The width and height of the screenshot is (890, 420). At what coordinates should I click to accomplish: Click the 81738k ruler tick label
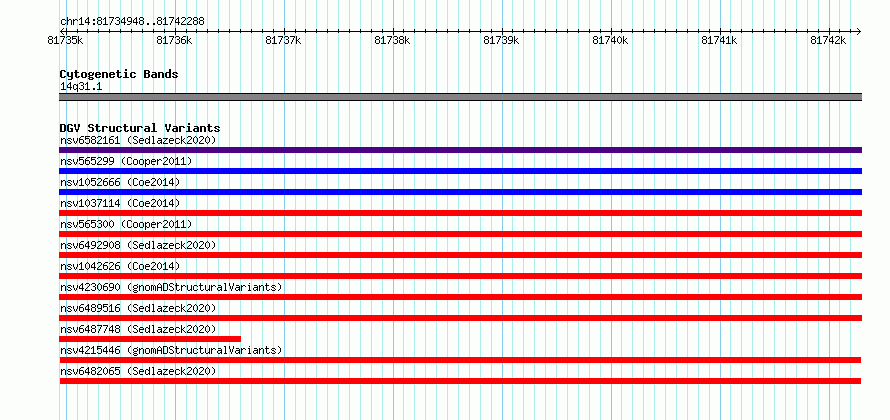click(x=393, y=40)
